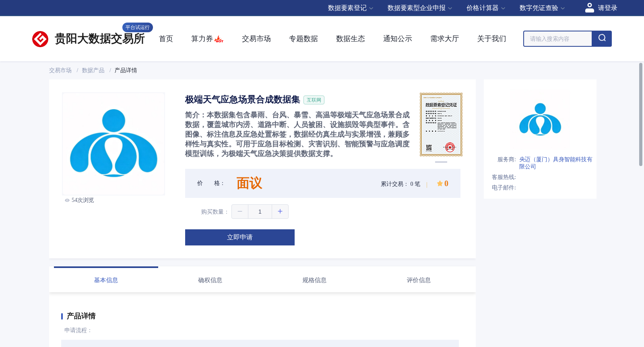Open the 数据要素登记 dropdown

(x=351, y=8)
